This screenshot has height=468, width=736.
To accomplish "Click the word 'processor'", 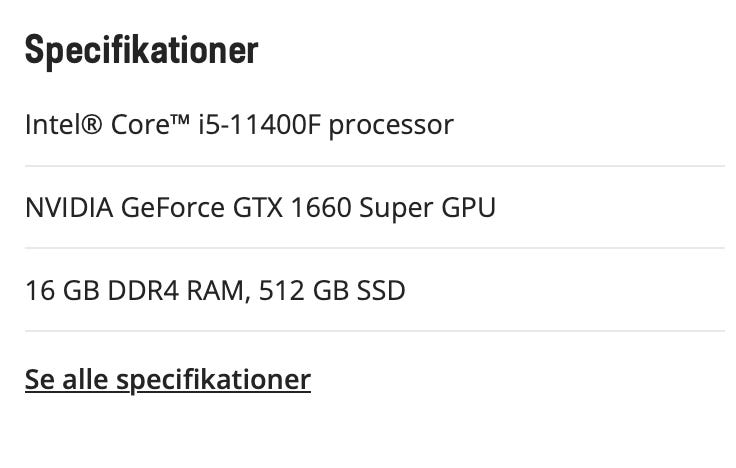I will pyautogui.click(x=391, y=126).
